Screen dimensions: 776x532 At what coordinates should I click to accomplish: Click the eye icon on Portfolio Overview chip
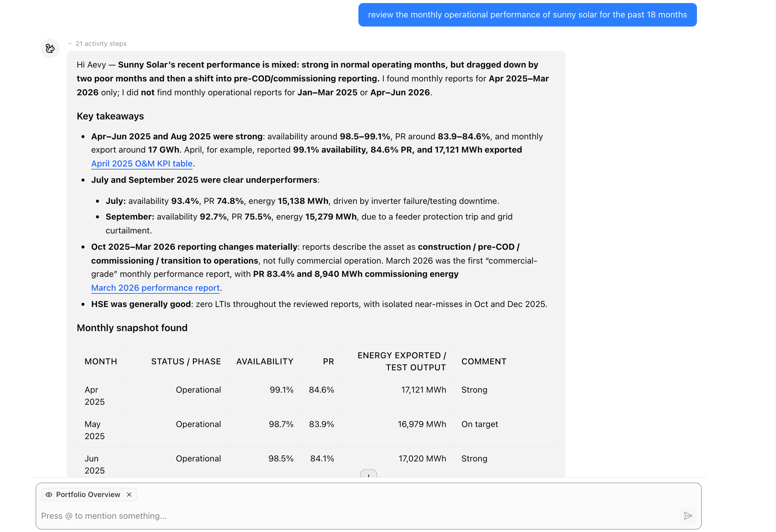(x=49, y=495)
